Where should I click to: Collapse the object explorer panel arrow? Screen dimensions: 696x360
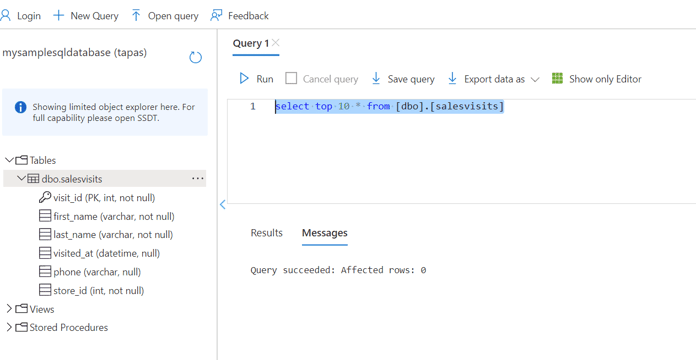pyautogui.click(x=222, y=205)
